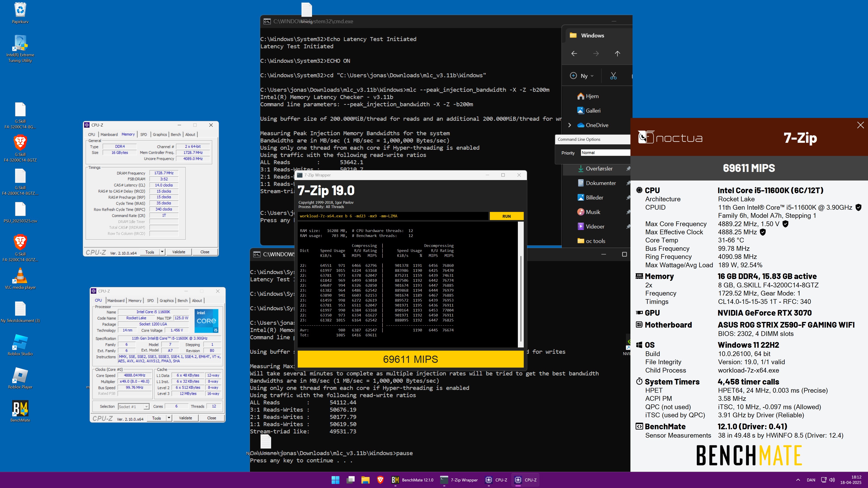Select Mainboard tab in upper CPU-Z window
The height and width of the screenshot is (488, 868).
(109, 134)
